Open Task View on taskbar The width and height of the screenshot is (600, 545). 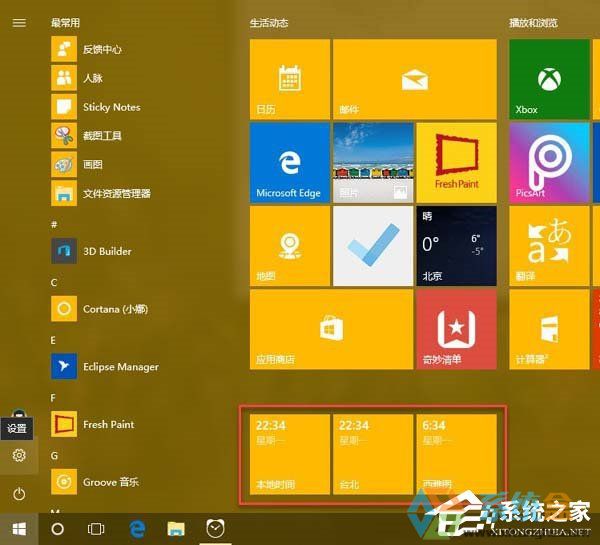coord(96,529)
